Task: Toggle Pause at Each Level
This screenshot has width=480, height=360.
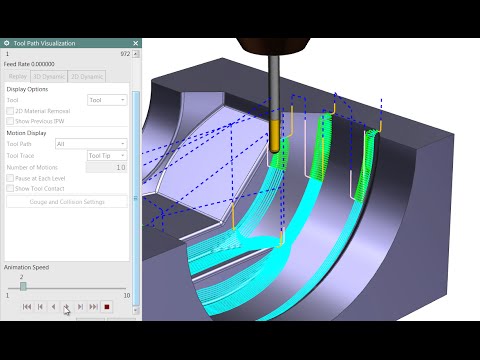Action: [x=10, y=178]
